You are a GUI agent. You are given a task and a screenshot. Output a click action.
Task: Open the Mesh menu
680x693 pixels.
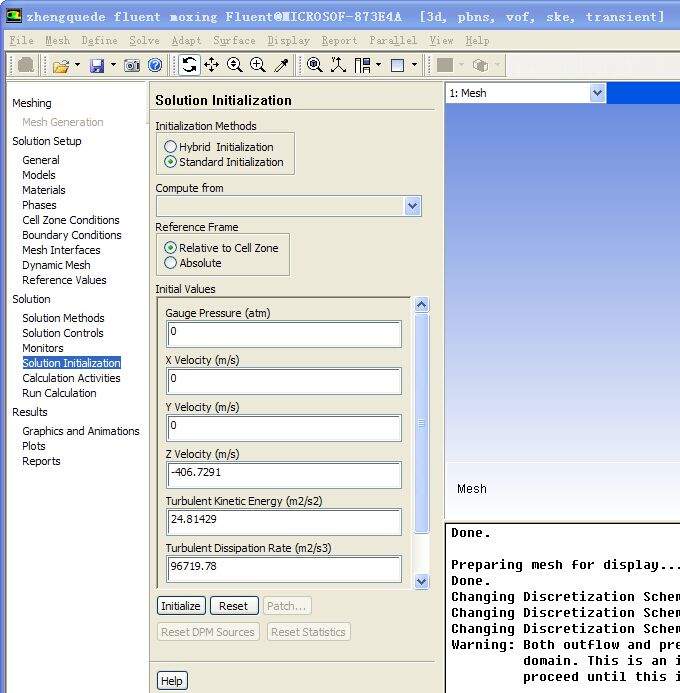pos(57,41)
